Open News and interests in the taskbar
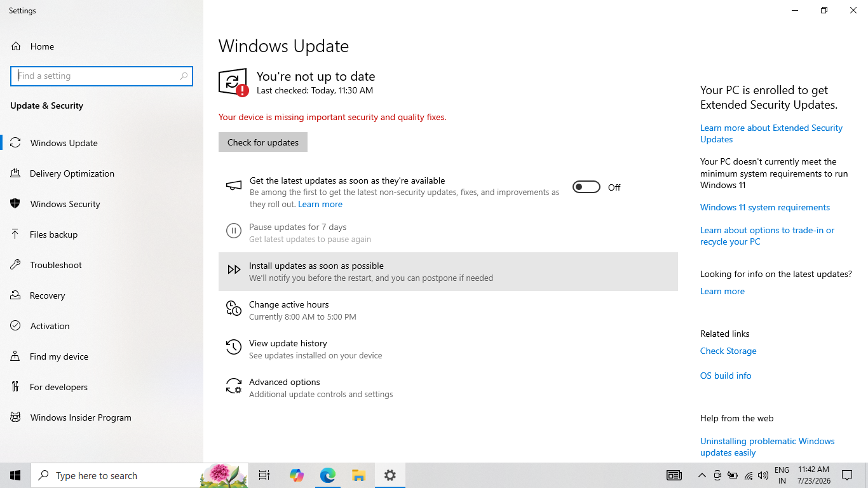This screenshot has height=488, width=868. [x=674, y=475]
